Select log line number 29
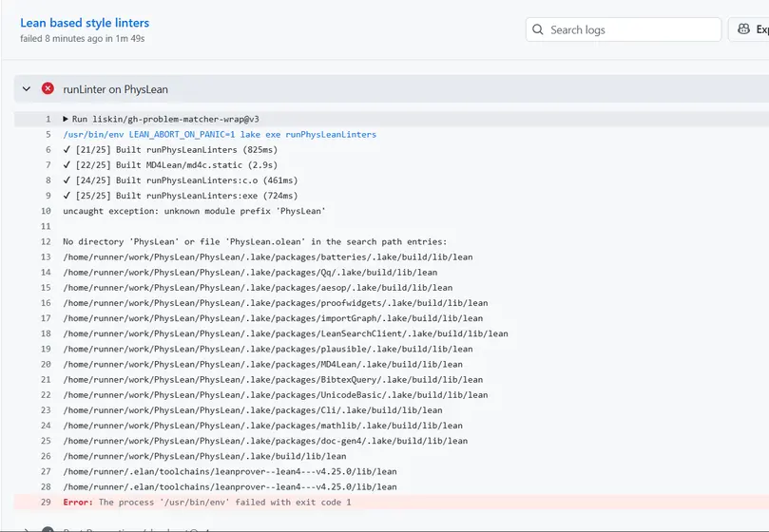 [x=45, y=502]
